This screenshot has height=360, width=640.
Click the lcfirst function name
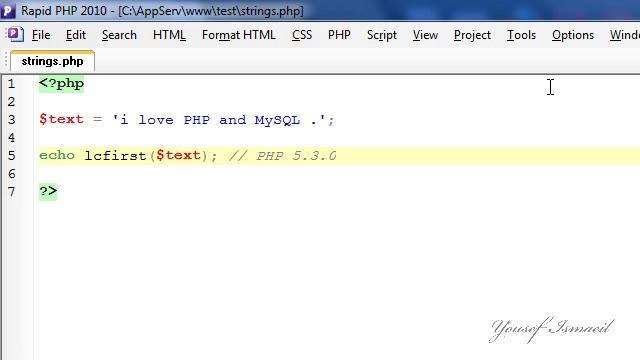(115, 156)
